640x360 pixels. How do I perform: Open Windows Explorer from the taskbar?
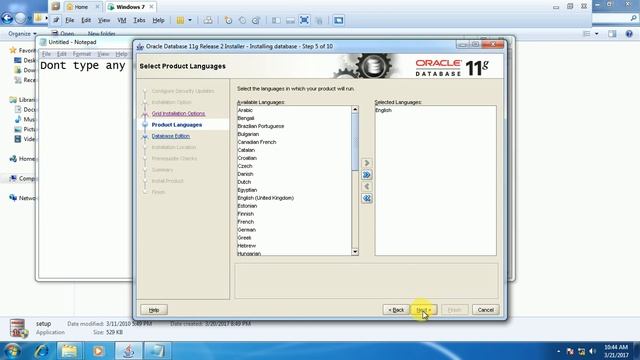69,351
